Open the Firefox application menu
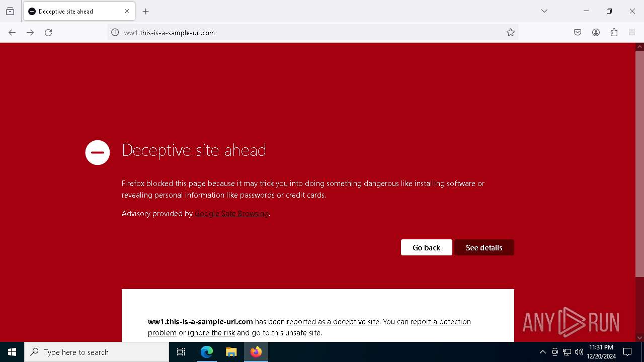 [632, 33]
